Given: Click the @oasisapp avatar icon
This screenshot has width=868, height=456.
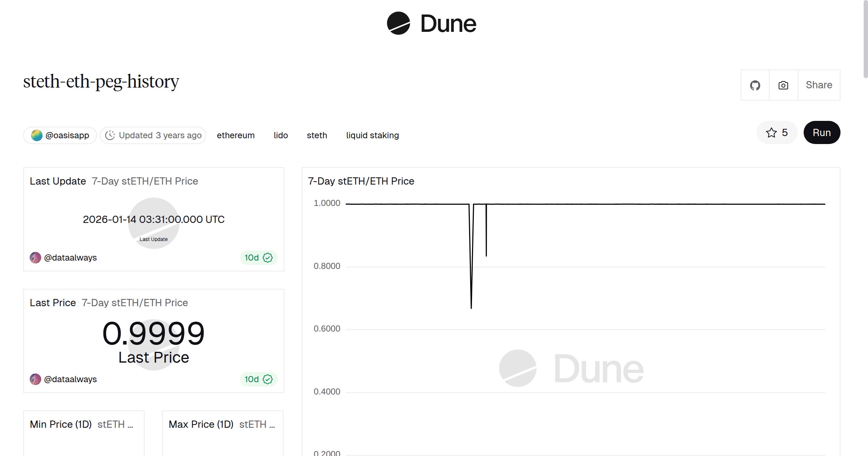Looking at the screenshot, I should coord(37,135).
